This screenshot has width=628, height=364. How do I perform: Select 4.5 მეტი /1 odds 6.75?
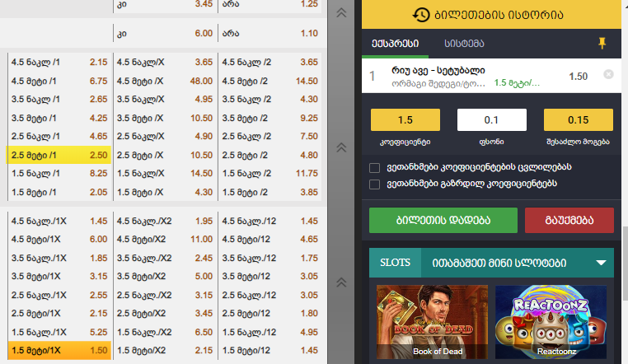click(59, 82)
